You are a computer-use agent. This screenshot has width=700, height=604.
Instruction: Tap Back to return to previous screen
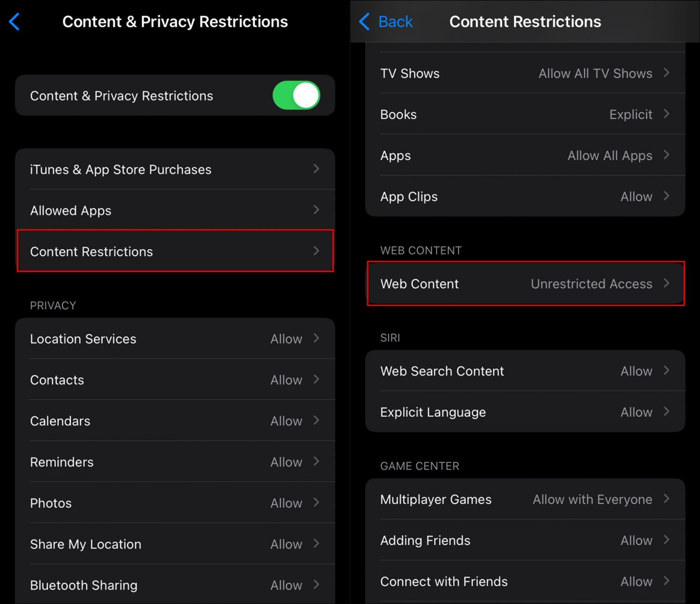tap(395, 21)
